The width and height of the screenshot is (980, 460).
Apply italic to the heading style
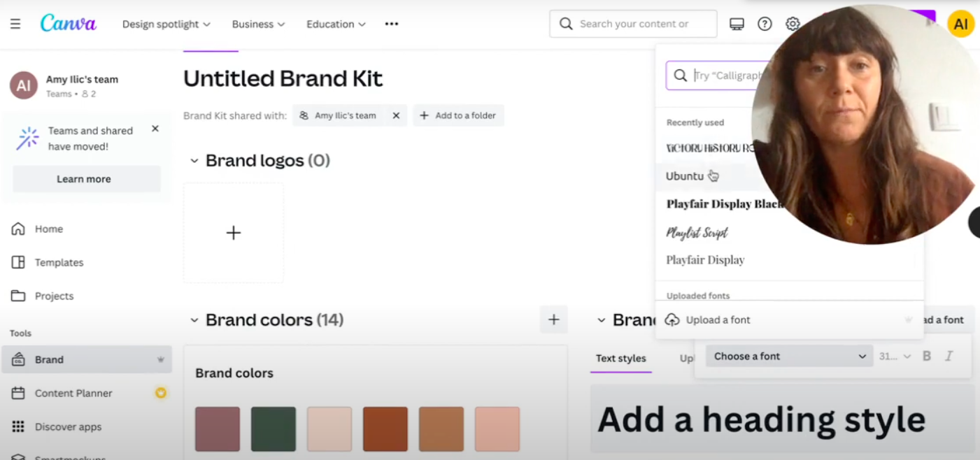tap(949, 356)
